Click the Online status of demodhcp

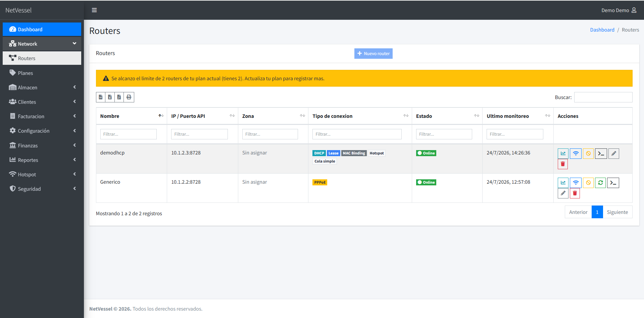coord(426,153)
